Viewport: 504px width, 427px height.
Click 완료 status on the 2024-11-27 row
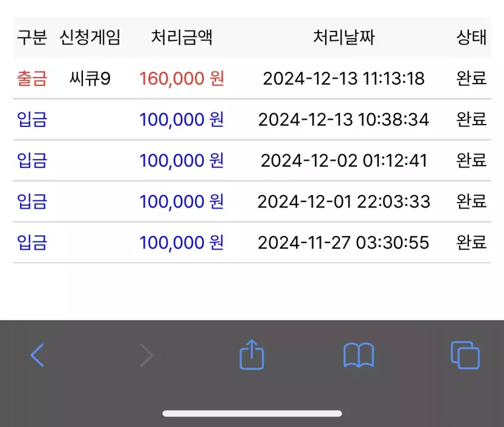click(471, 243)
